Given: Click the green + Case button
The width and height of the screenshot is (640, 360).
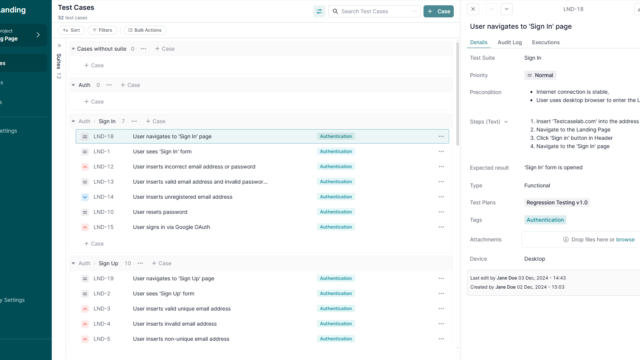Looking at the screenshot, I should pyautogui.click(x=438, y=11).
